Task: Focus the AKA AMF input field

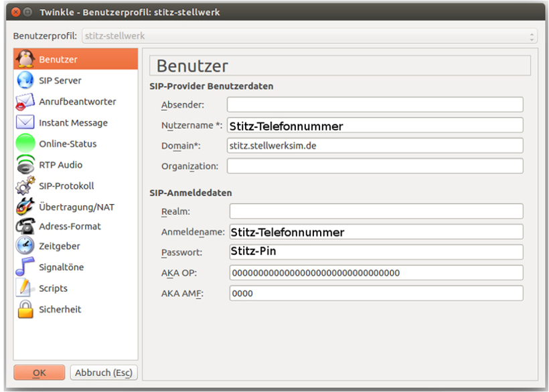Action: click(x=376, y=294)
